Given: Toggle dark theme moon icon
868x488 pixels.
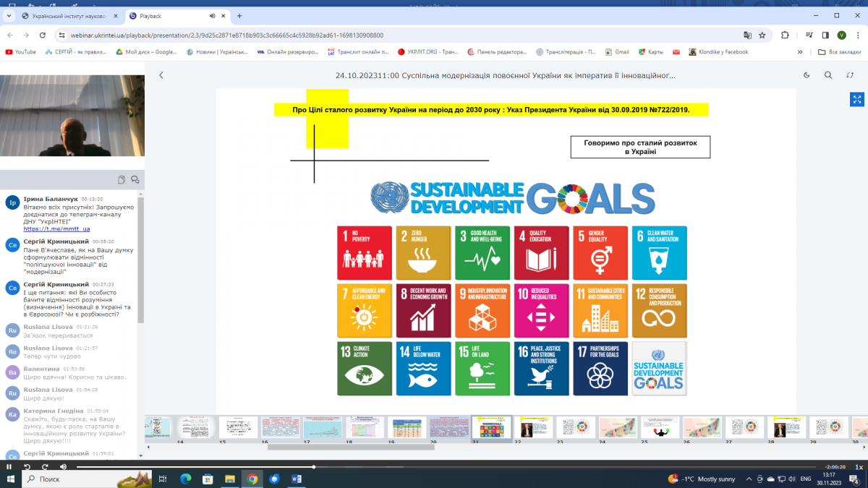Looking at the screenshot, I should tap(807, 75).
